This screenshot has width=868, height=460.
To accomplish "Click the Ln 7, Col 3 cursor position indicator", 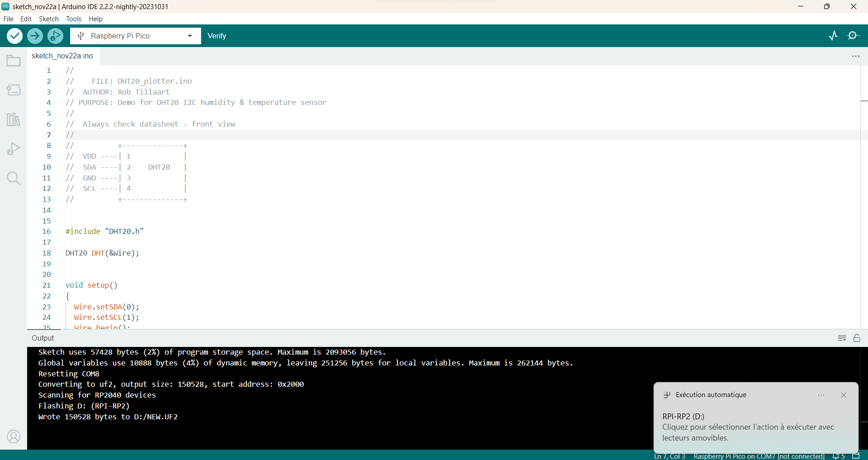I will 670,456.
